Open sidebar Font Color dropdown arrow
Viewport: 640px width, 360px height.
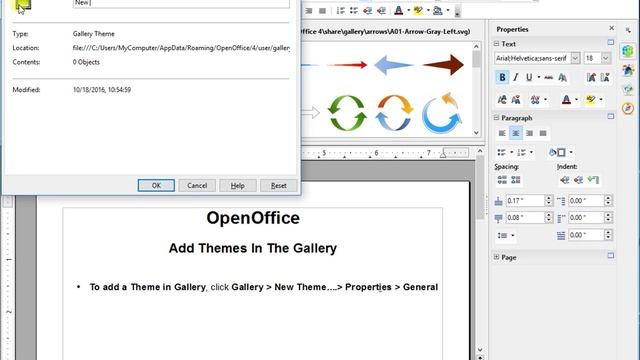576,99
